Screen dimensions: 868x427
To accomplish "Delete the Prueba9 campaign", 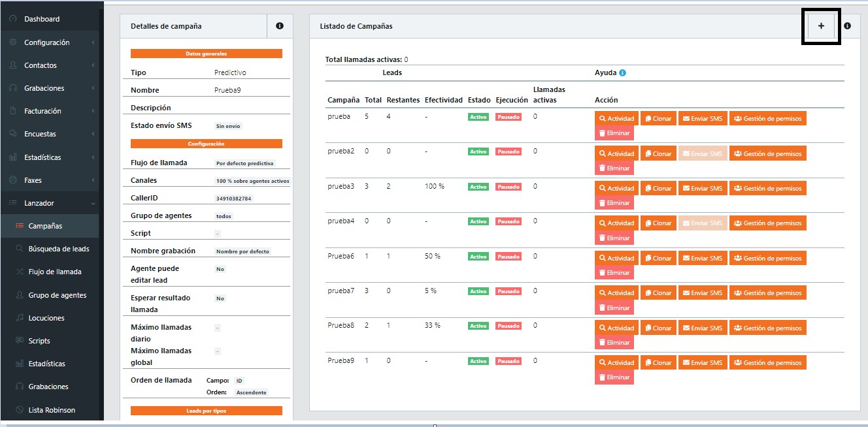I will coord(614,377).
